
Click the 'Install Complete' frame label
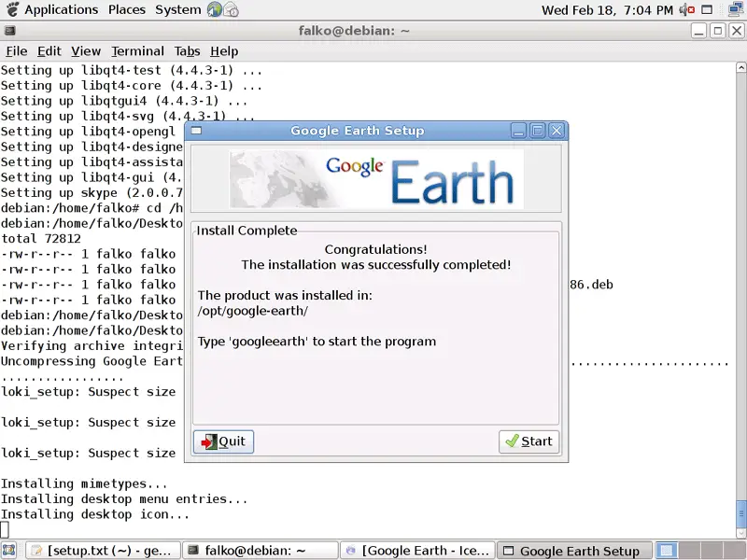pyautogui.click(x=247, y=231)
